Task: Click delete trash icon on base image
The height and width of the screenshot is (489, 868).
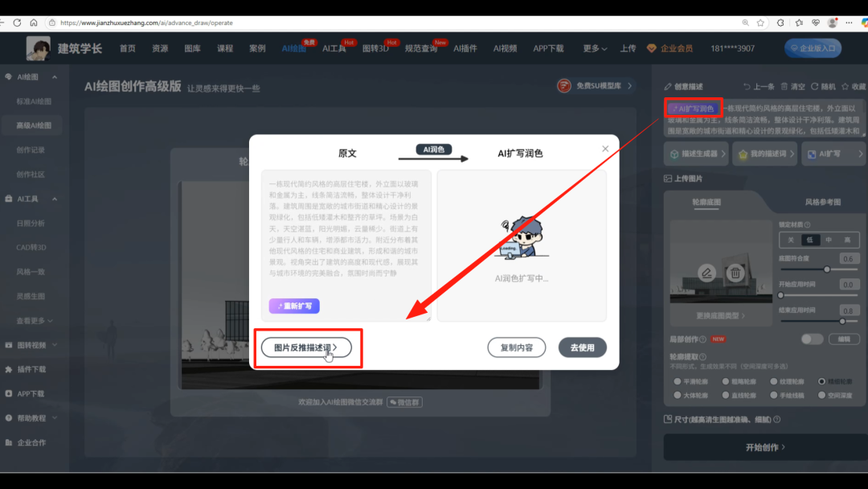Action: [735, 273]
